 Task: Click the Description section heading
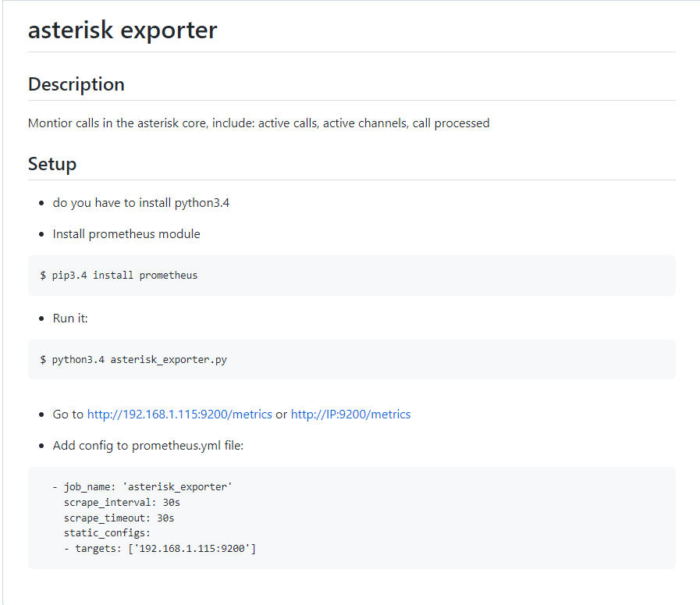pyautogui.click(x=76, y=84)
